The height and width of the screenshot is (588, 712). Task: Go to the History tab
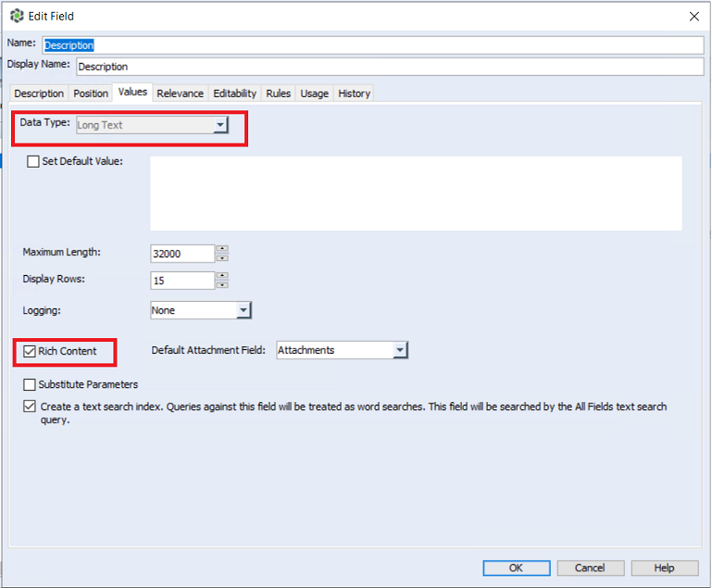click(354, 94)
